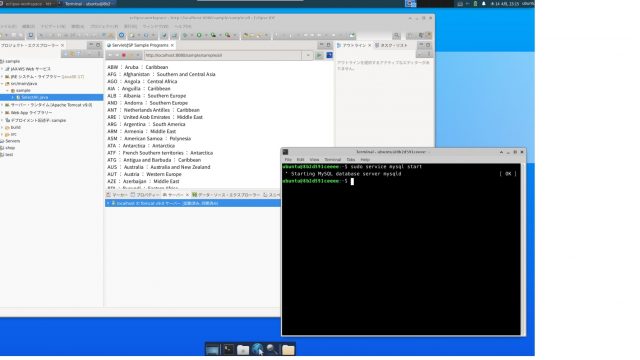Open the Terminal menu in terminal window
Image resolution: width=640 pixels, height=360 pixels.
[x=333, y=160]
